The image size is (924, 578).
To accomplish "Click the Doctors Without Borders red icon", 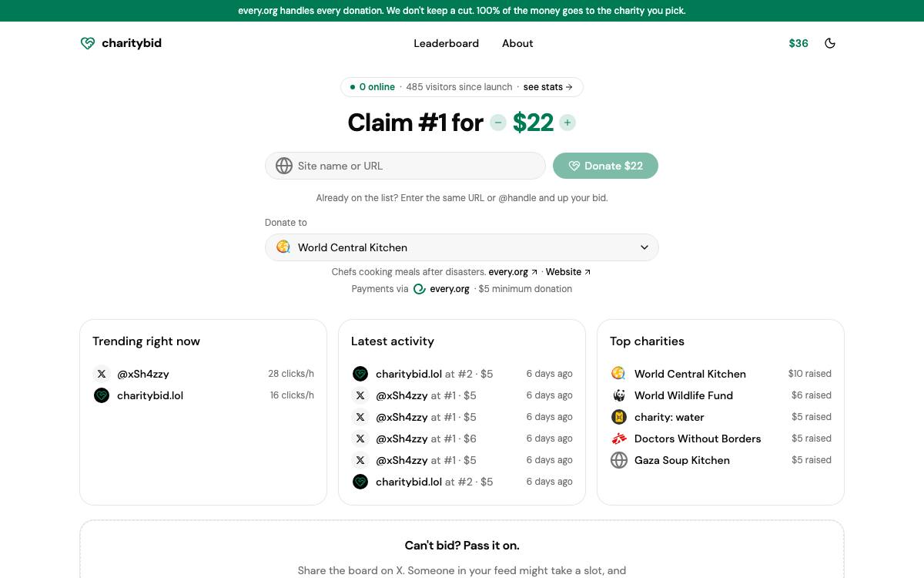I will click(x=618, y=439).
